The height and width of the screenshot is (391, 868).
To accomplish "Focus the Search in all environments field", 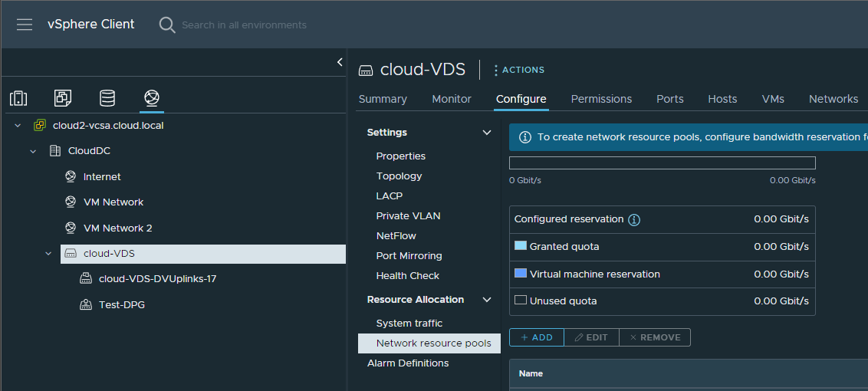I will [x=244, y=25].
